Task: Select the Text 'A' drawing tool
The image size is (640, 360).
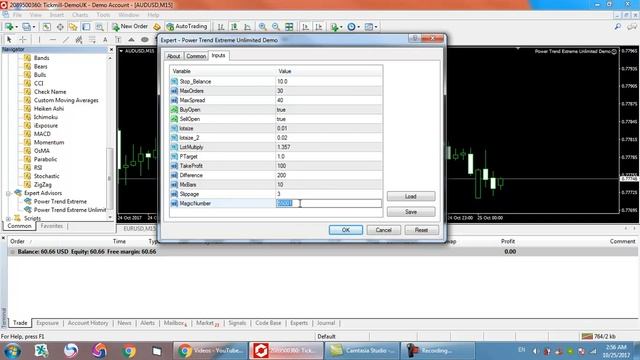Action: (x=105, y=40)
